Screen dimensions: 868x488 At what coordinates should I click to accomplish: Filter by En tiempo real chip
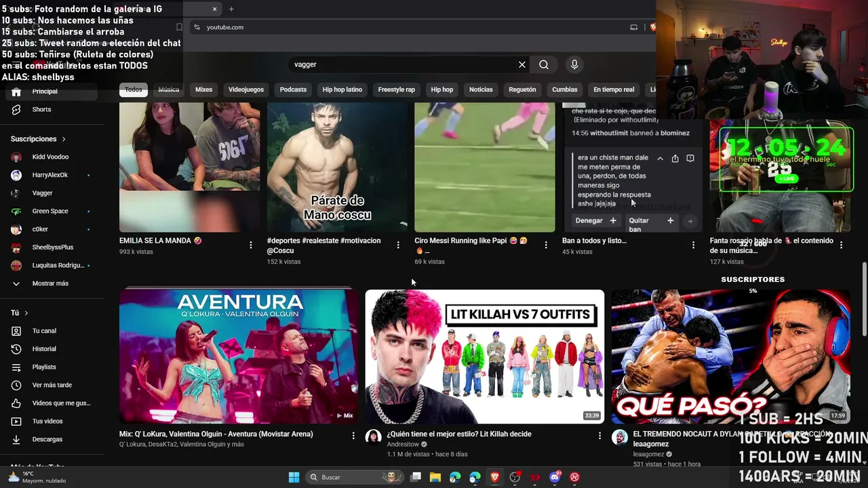coord(614,89)
